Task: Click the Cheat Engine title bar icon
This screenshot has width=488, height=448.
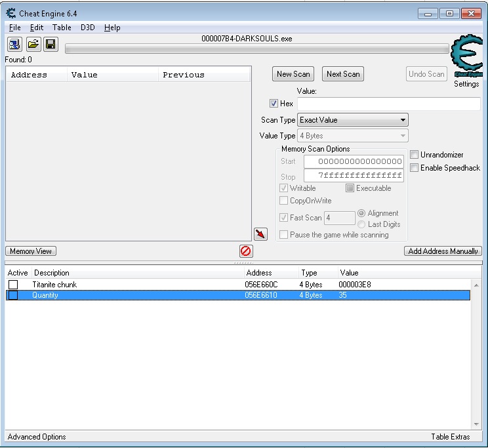Action: coord(11,13)
